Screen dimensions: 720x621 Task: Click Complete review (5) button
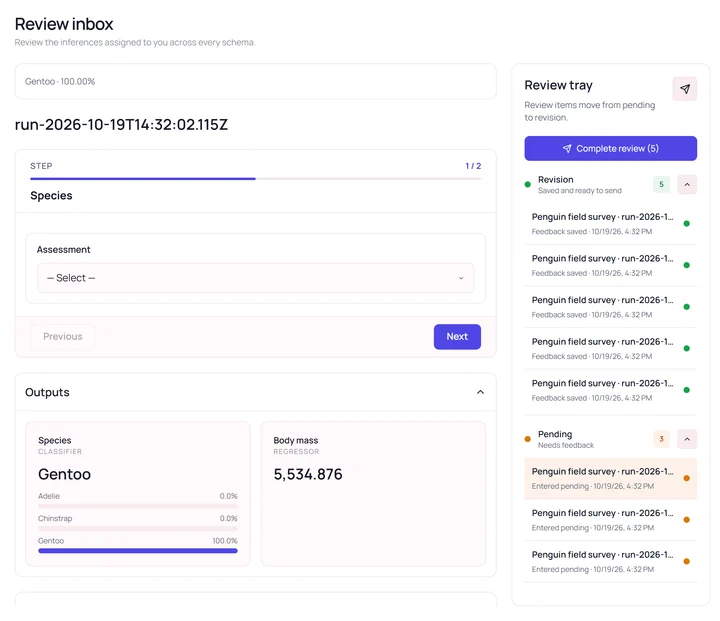click(610, 148)
